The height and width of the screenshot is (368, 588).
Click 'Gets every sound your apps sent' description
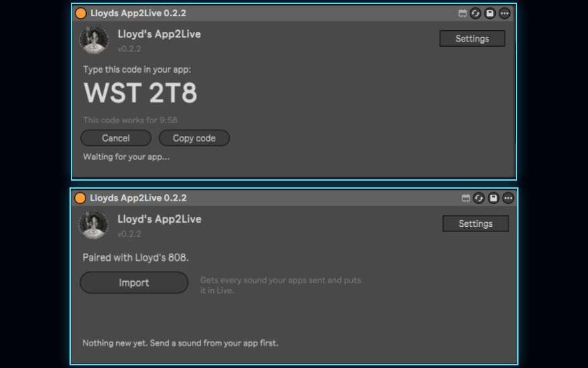[x=281, y=286]
